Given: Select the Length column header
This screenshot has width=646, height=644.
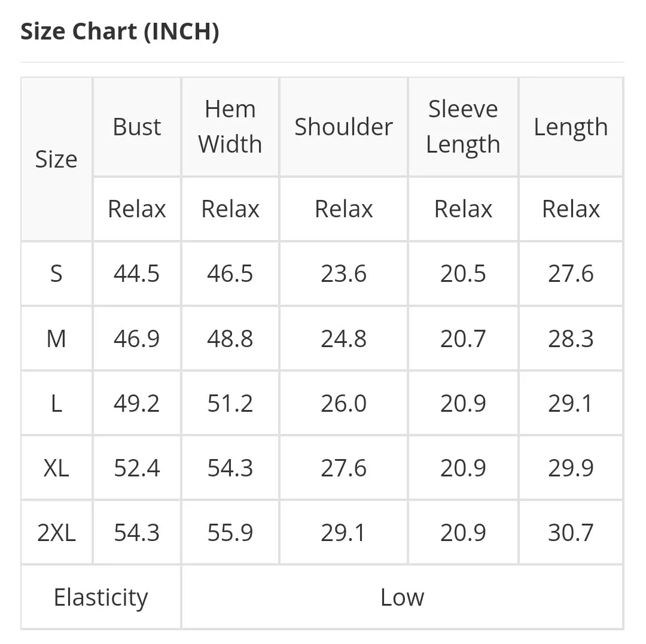Looking at the screenshot, I should (x=571, y=126).
